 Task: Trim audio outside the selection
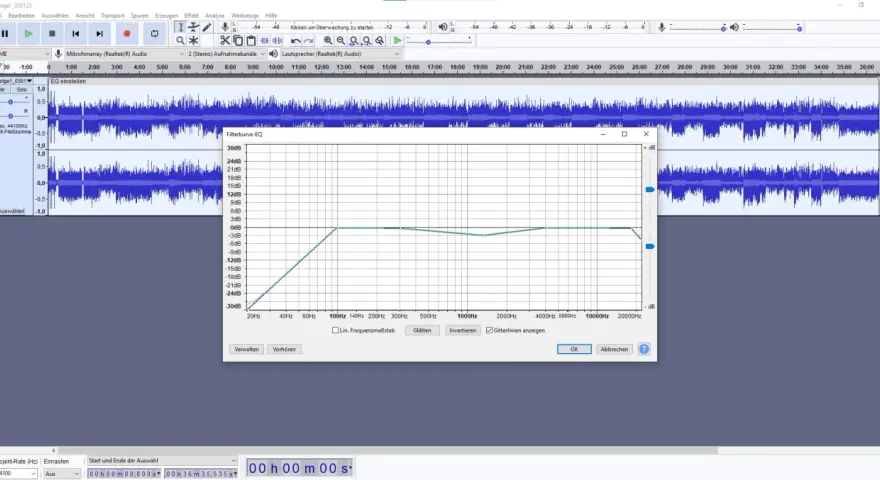265,40
